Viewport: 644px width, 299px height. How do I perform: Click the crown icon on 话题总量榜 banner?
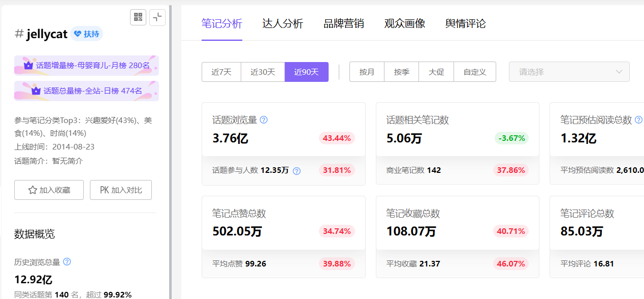point(36,91)
